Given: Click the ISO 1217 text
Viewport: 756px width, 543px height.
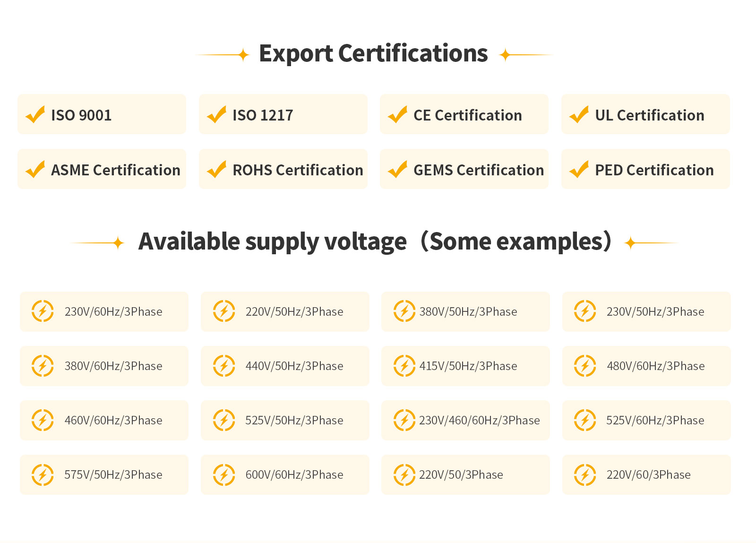Looking at the screenshot, I should (263, 115).
